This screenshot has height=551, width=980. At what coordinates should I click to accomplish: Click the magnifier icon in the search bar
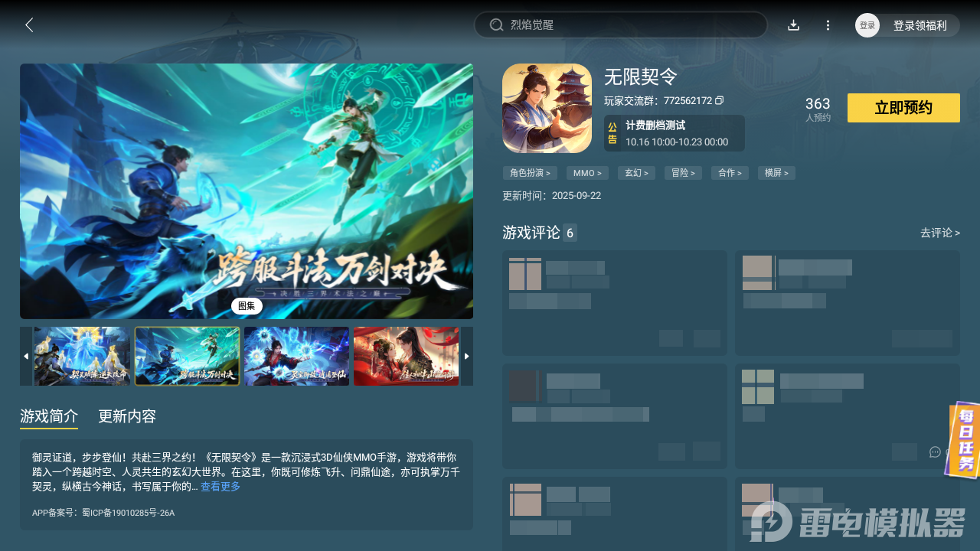pos(496,25)
